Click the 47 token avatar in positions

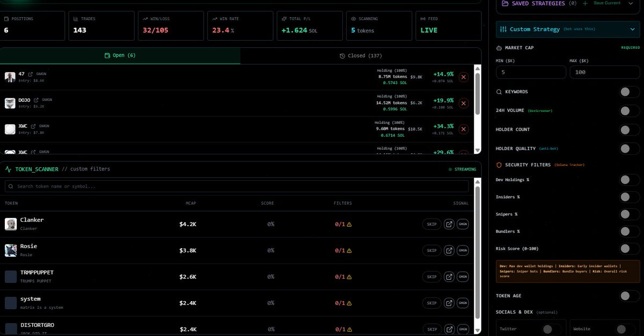[10, 77]
